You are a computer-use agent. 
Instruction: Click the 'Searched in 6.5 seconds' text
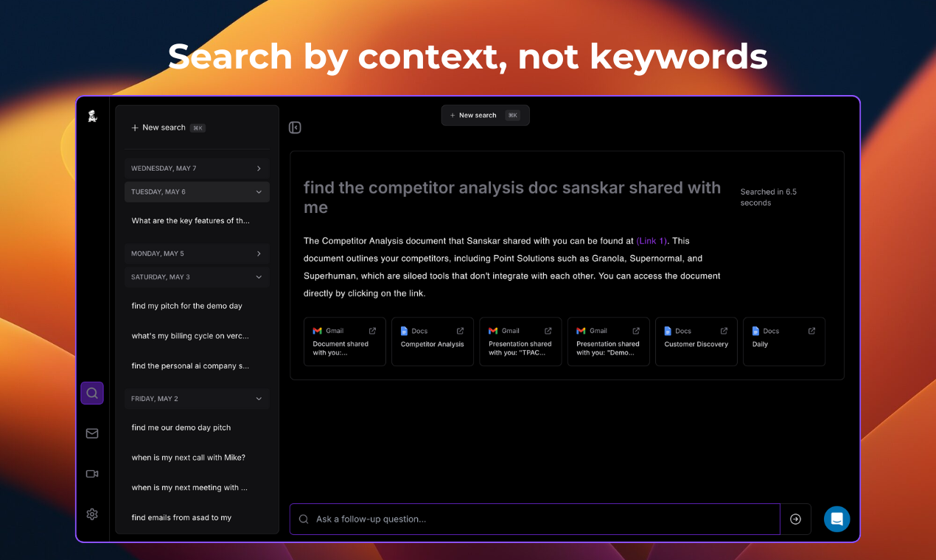tap(769, 197)
